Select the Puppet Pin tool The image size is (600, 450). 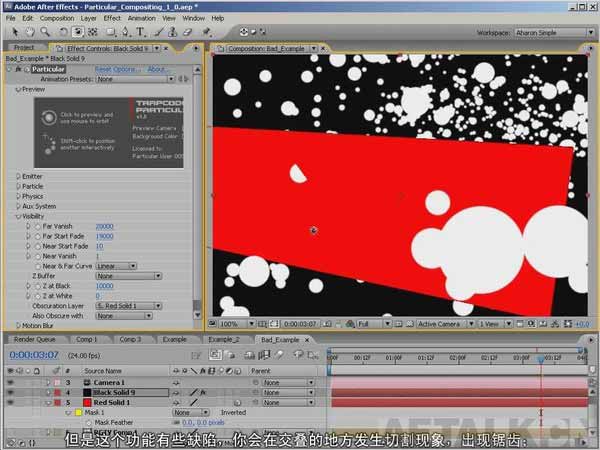[x=207, y=32]
